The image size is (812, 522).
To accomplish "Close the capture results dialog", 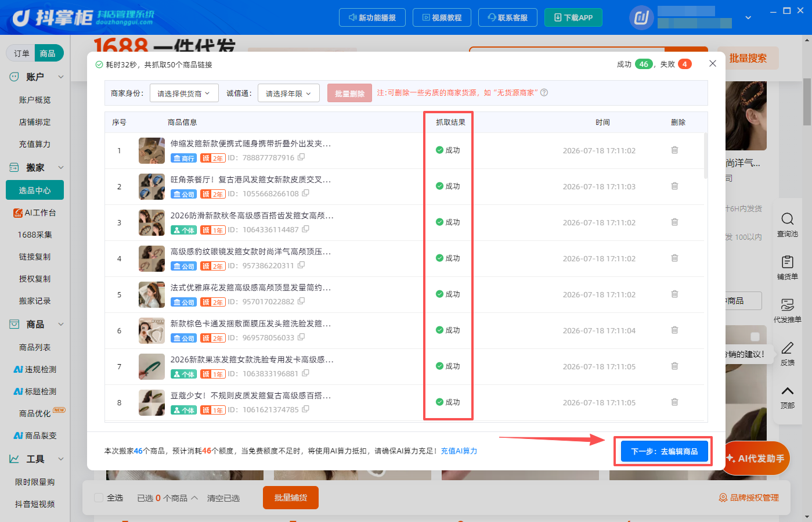I will click(x=713, y=63).
